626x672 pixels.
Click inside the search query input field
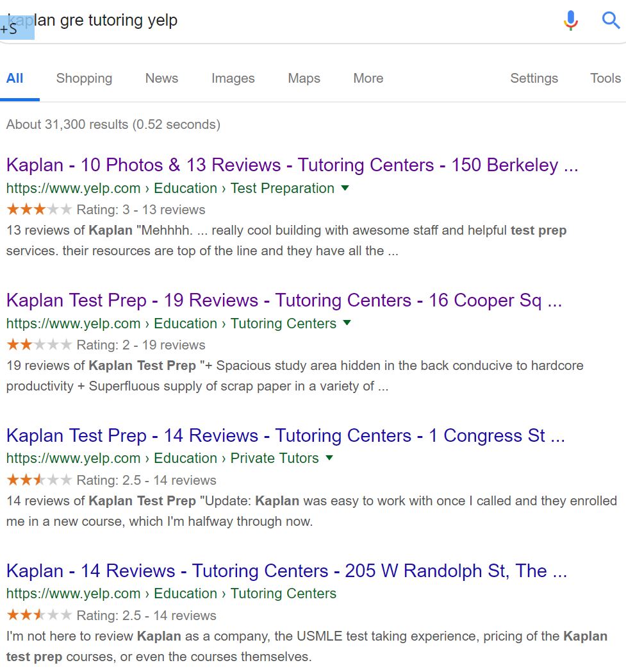(256, 20)
